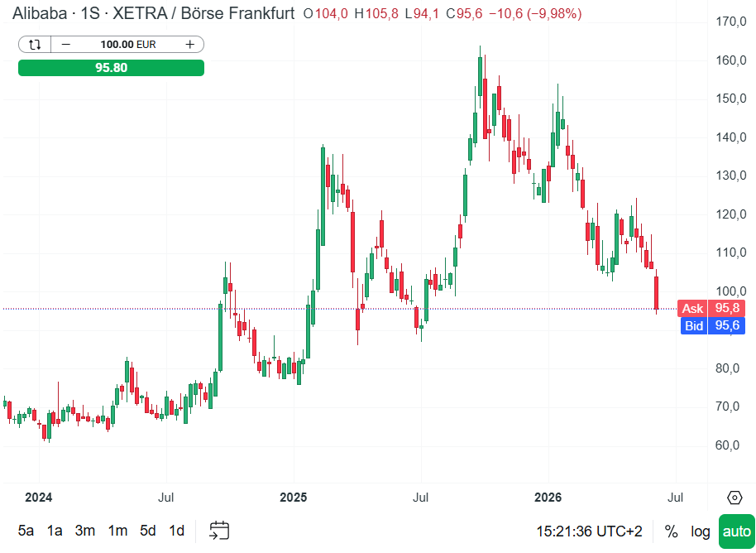Click the low value L94,1
This screenshot has width=756, height=553.
[x=422, y=13]
